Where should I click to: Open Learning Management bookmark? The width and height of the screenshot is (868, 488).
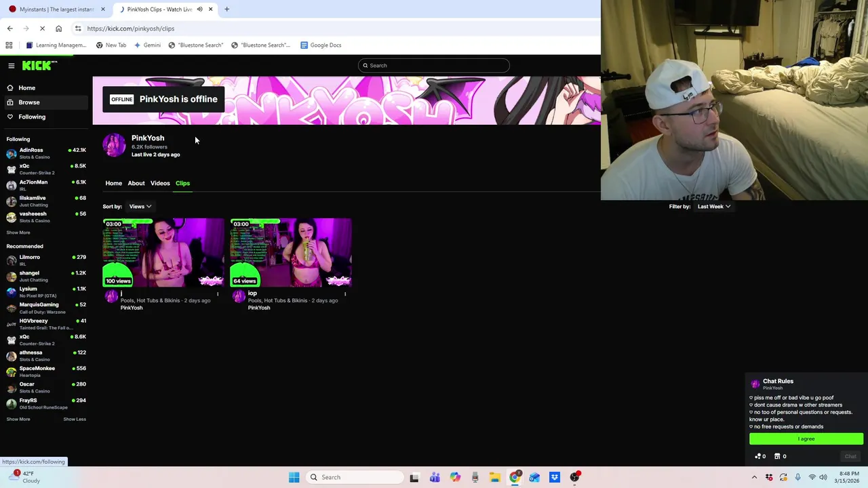[56, 45]
